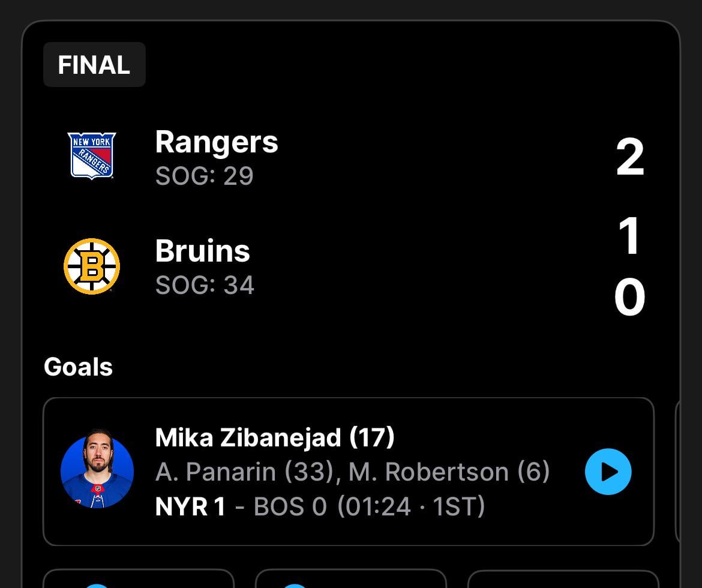Tap the play icon on Zibanejad's goal

pyautogui.click(x=608, y=472)
